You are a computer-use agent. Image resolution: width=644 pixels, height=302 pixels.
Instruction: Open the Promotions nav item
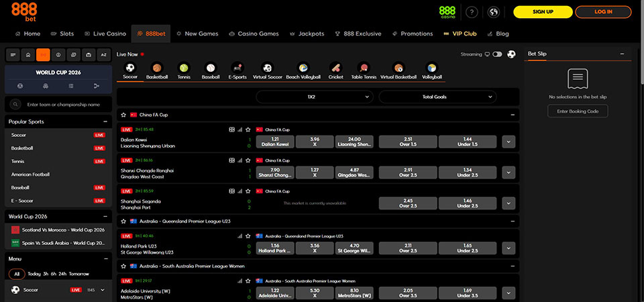413,34
